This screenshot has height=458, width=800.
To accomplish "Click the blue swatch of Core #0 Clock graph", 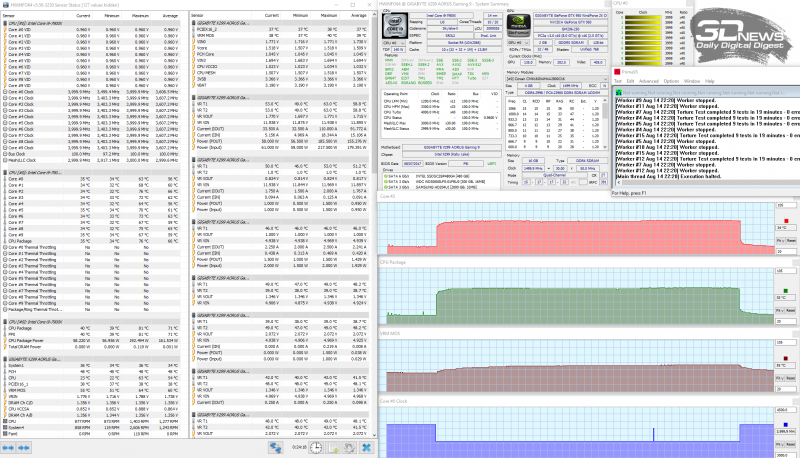I will pyautogui.click(x=786, y=425).
